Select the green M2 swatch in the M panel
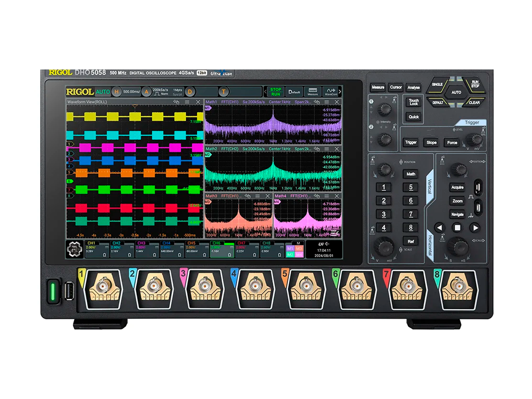Viewport: 532px width, 399px height. click(x=290, y=255)
